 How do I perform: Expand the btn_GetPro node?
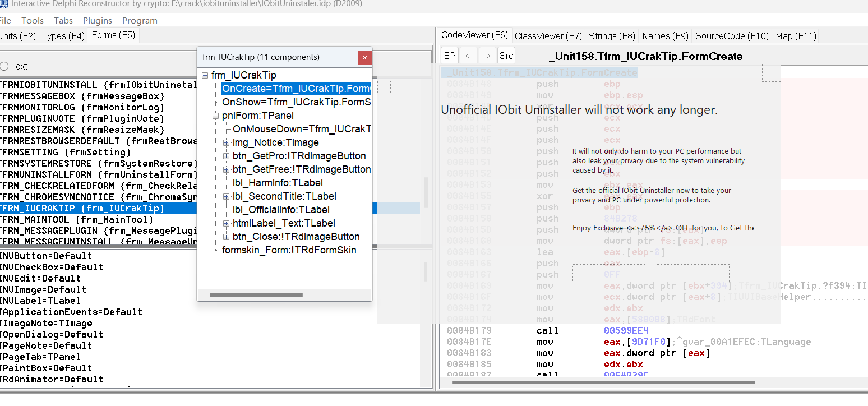point(227,156)
